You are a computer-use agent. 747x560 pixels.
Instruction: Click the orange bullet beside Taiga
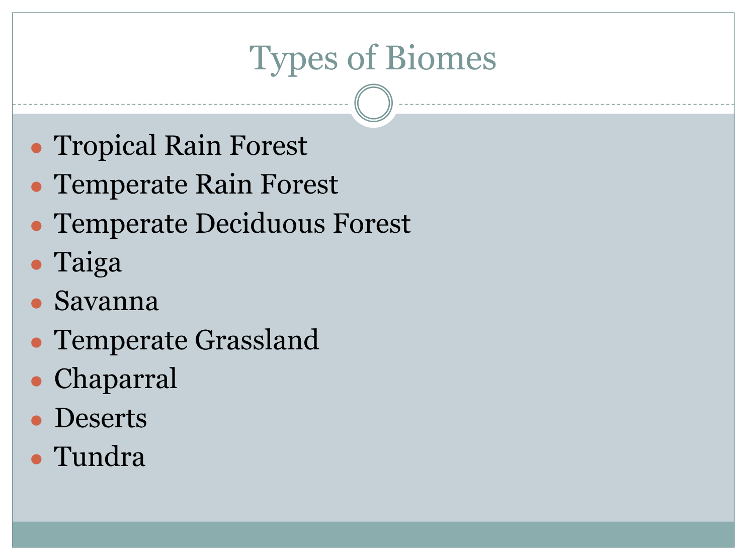tap(36, 265)
